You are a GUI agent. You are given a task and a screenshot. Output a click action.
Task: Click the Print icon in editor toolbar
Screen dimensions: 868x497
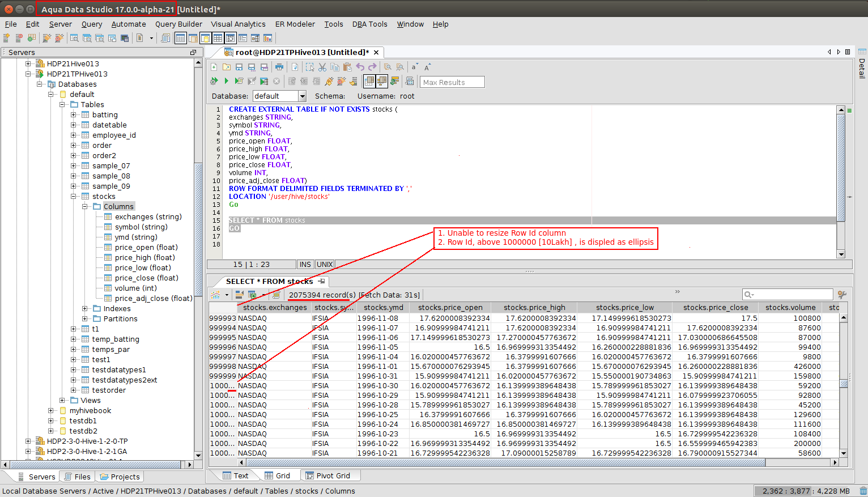[279, 67]
